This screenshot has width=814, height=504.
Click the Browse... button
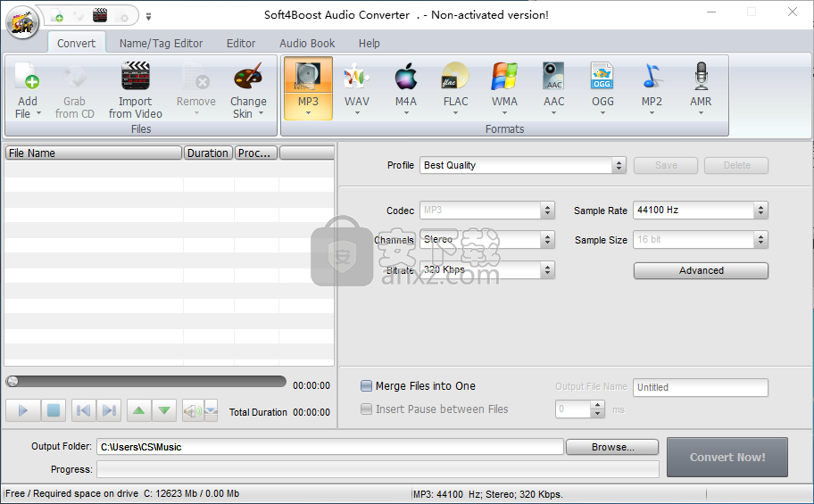point(612,447)
